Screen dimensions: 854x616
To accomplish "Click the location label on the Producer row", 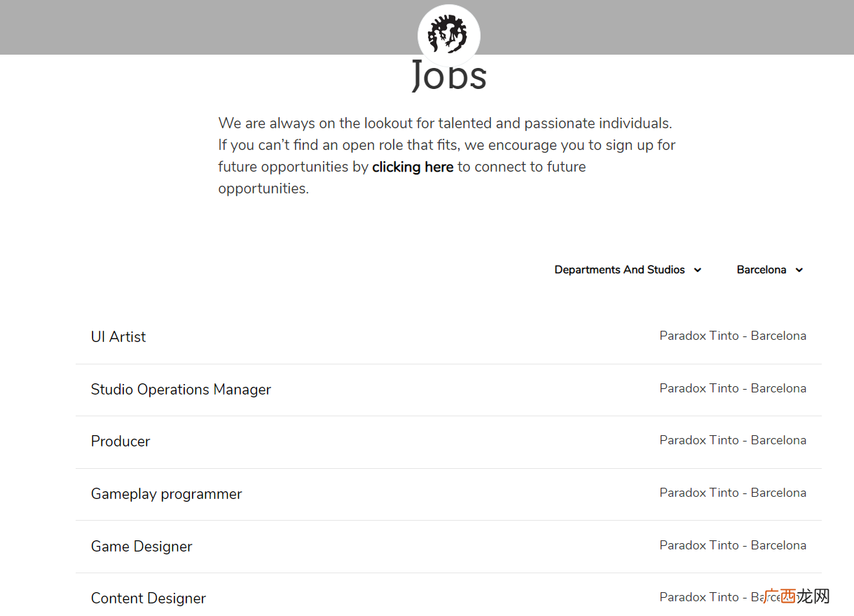I will click(733, 440).
